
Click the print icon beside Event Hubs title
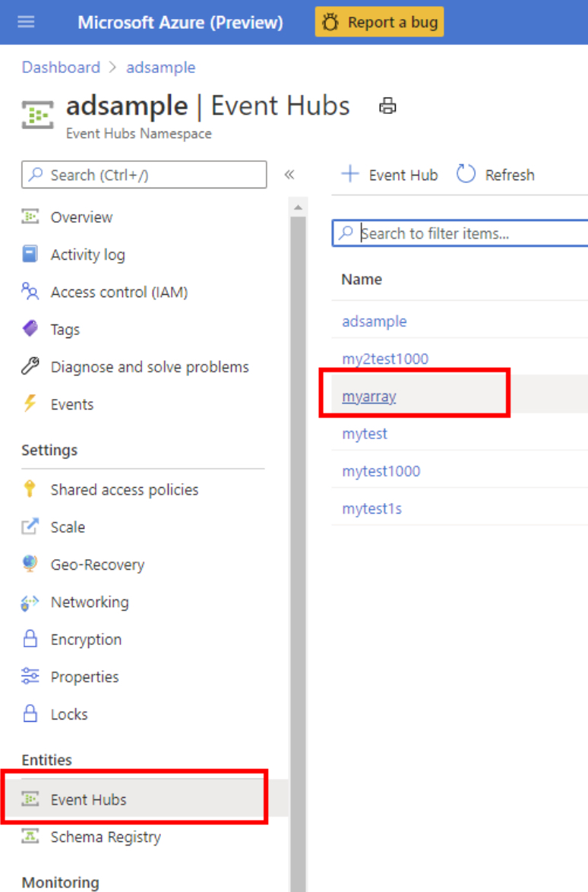[x=387, y=106]
